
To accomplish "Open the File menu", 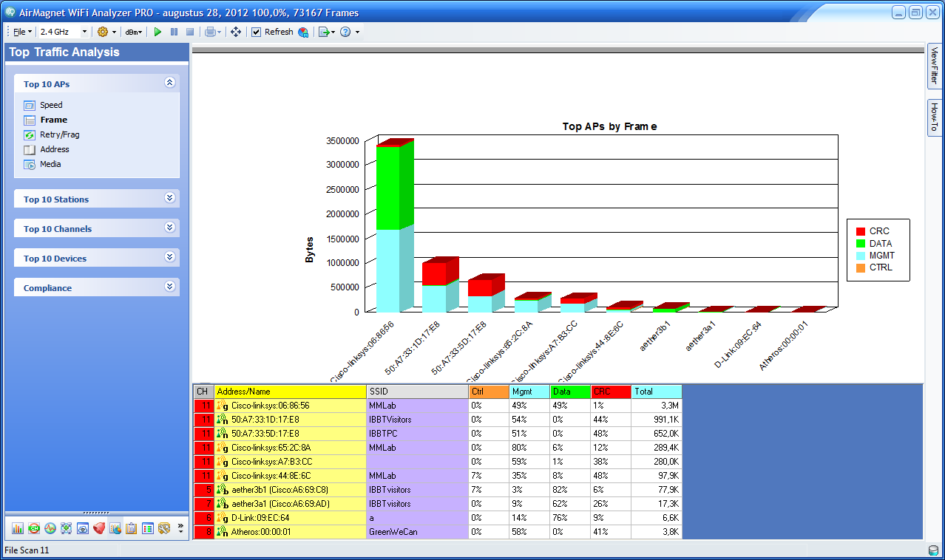I will (x=22, y=32).
